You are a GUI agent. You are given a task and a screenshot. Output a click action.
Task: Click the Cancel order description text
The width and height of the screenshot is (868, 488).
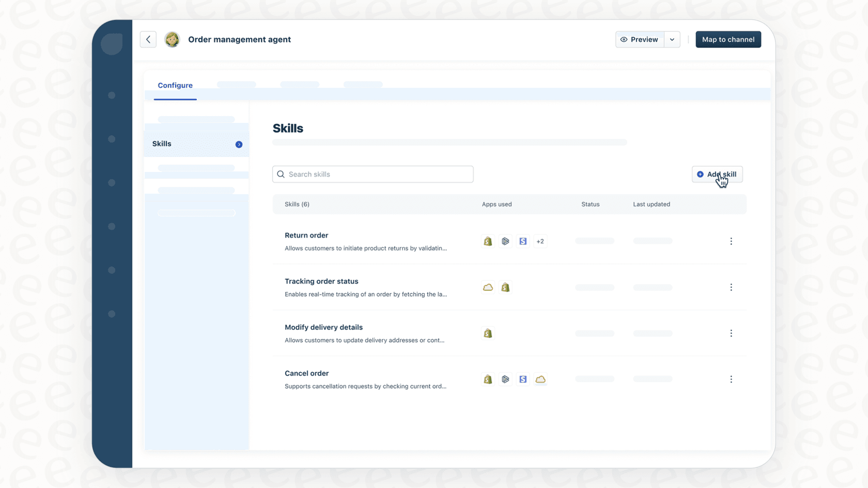365,386
